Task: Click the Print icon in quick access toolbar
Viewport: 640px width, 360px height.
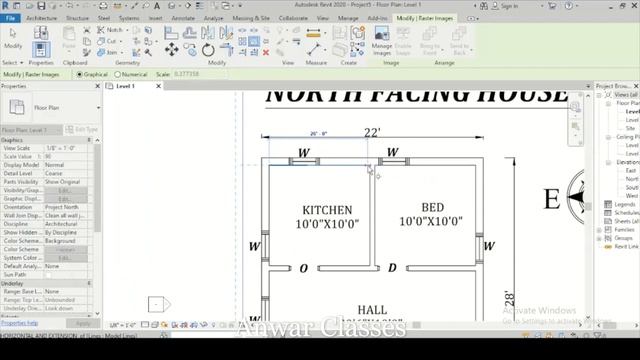Action: click(103, 6)
